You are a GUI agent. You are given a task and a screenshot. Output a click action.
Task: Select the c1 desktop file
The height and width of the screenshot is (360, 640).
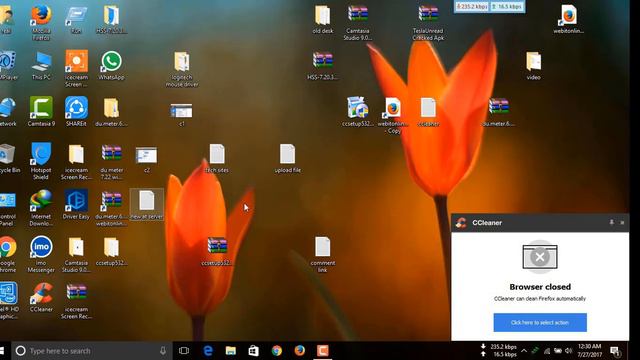tap(182, 115)
